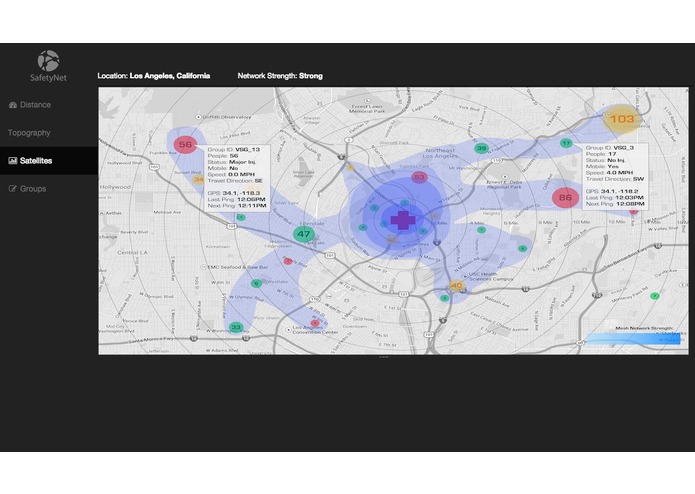695x494 pixels.
Task: Click the USC Health Sciences Campus pin
Action: point(465,274)
